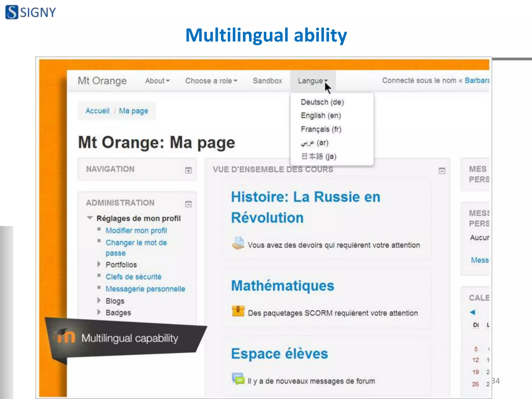Viewport: 532px width, 399px height.
Task: Open the About dropdown menu
Action: (157, 81)
